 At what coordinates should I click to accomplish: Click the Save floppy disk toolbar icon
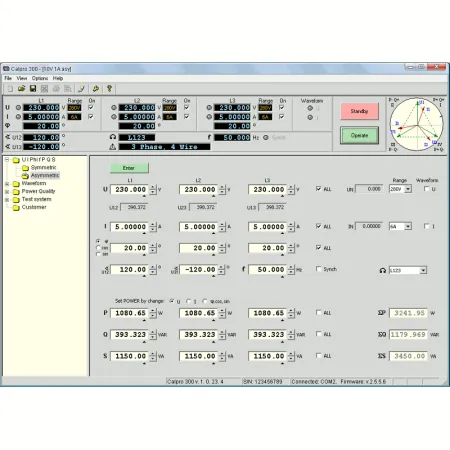pos(33,89)
